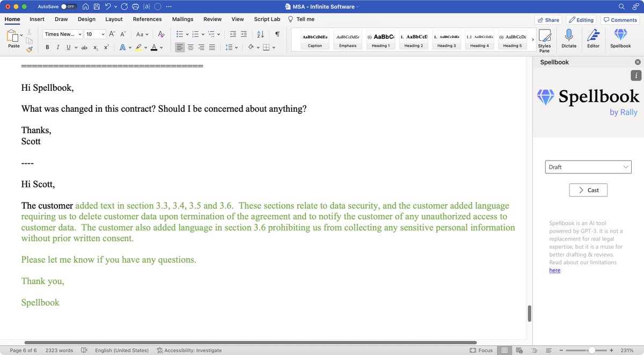Click the Superscript x² icon
Viewport: 644px width, 355px height.
[x=106, y=47]
